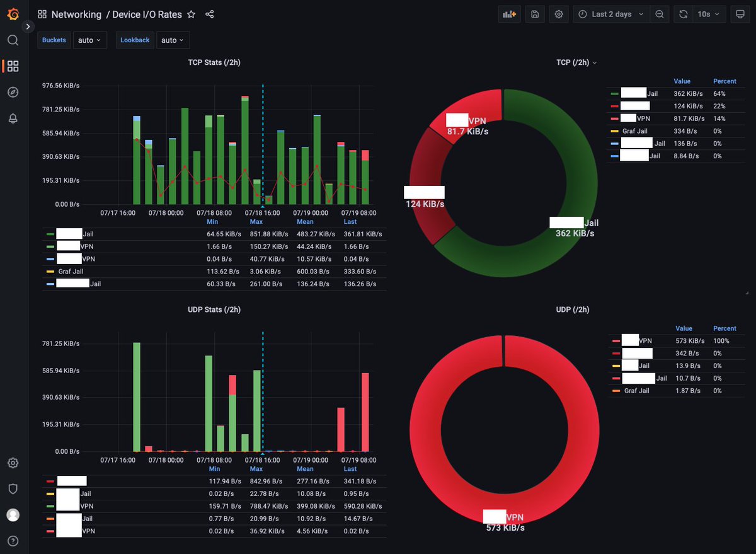756x554 pixels.
Task: Sort TCP Stats legend by Last
Action: [x=350, y=222]
